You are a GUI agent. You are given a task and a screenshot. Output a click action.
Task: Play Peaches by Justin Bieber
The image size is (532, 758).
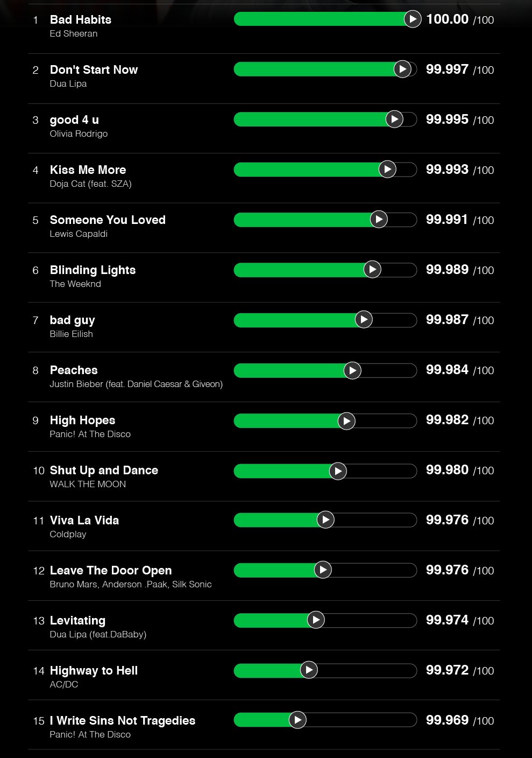[352, 370]
